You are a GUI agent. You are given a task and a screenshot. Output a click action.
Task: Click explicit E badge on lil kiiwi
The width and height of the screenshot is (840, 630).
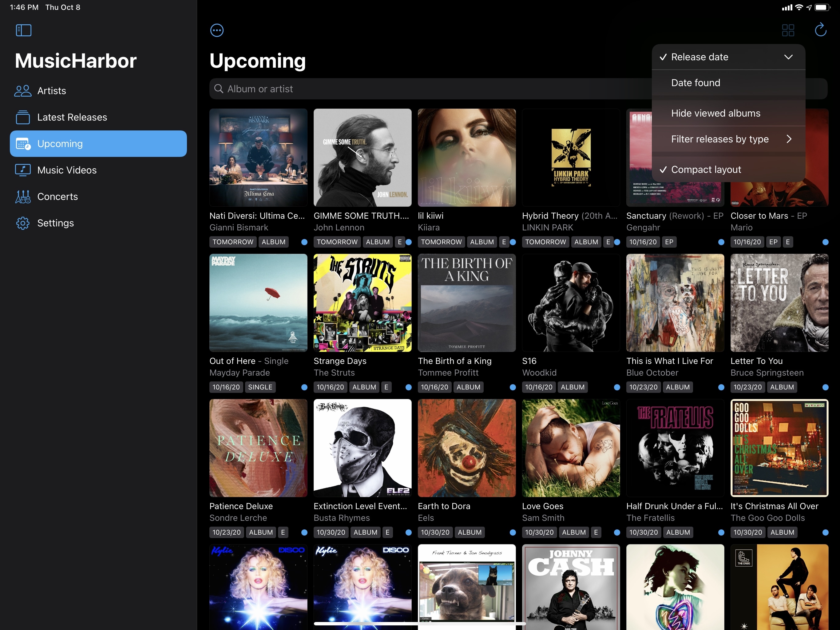click(504, 242)
